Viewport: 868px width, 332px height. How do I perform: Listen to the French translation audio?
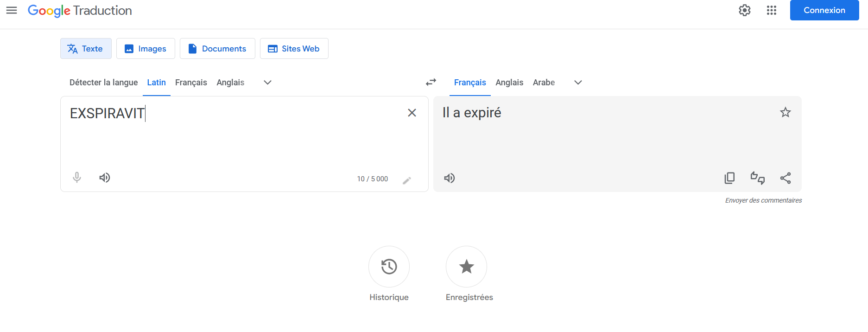(450, 178)
